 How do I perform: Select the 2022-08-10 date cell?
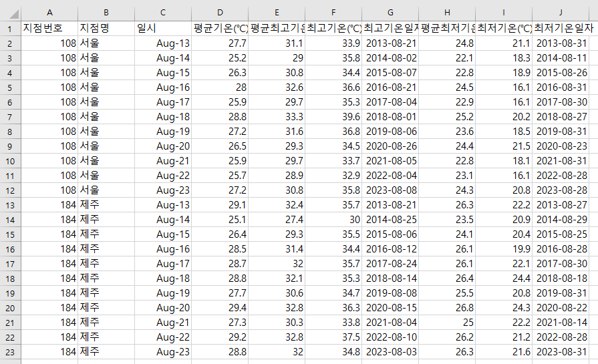[x=390, y=337]
